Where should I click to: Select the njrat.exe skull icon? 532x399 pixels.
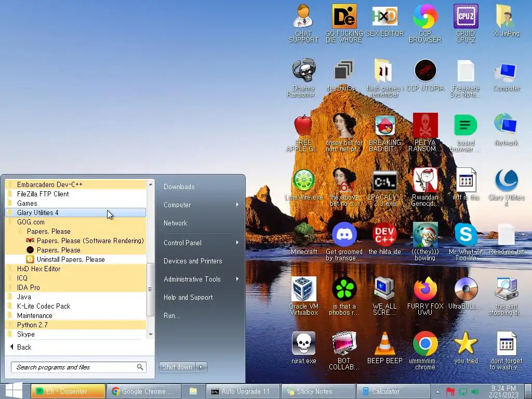303,349
